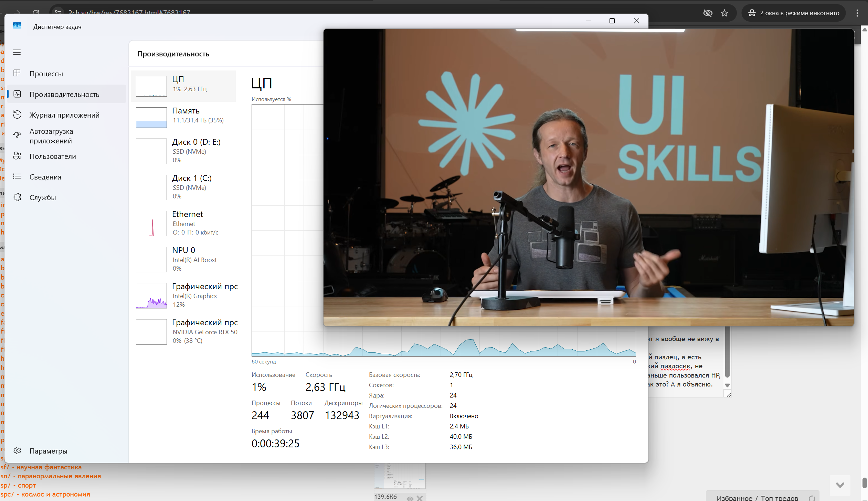Click the L3 cache value 36,0 МБ
This screenshot has height=501, width=868.
point(461,447)
